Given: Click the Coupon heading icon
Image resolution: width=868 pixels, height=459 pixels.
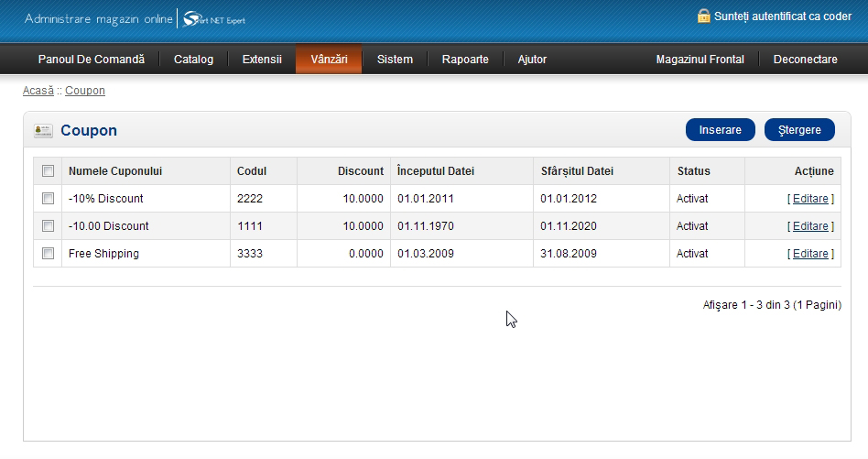Looking at the screenshot, I should click(42, 130).
